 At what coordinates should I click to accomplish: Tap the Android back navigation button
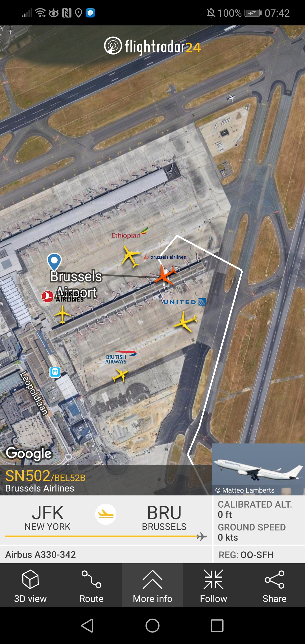(88, 626)
